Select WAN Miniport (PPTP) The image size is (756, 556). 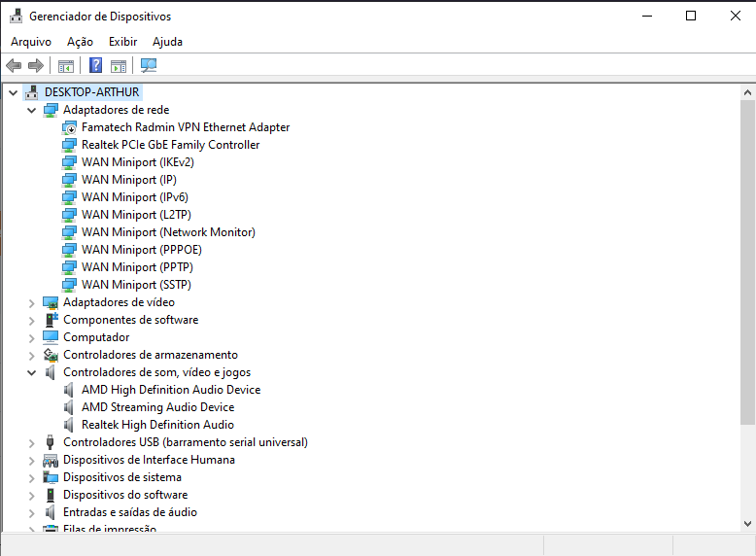[137, 267]
